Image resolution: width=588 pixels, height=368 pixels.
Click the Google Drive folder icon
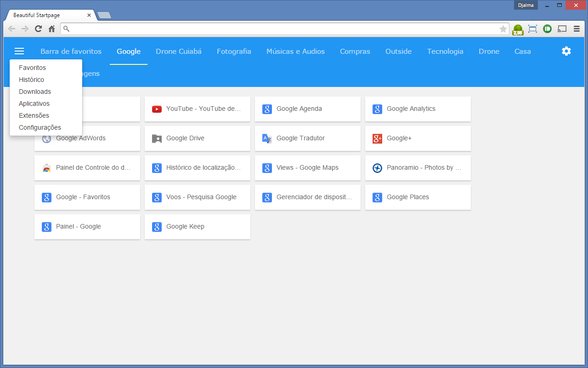[157, 138]
